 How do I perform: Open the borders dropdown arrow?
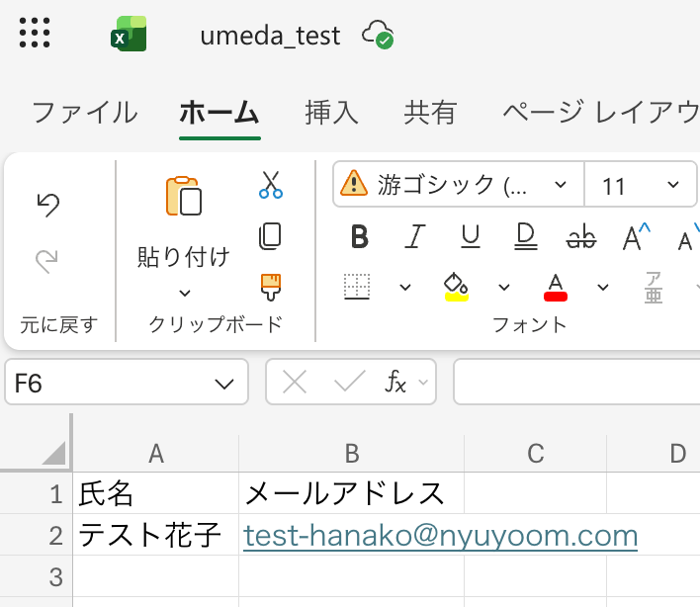pos(404,288)
